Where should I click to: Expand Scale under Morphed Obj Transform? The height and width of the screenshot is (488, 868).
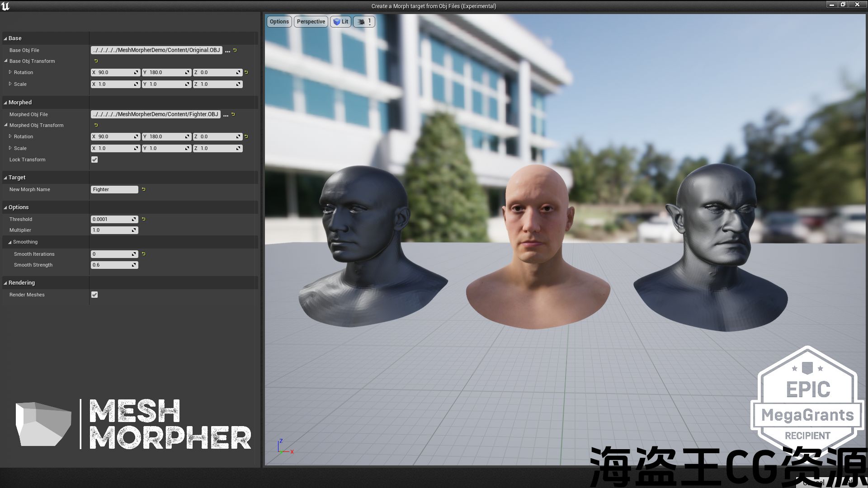tap(10, 148)
